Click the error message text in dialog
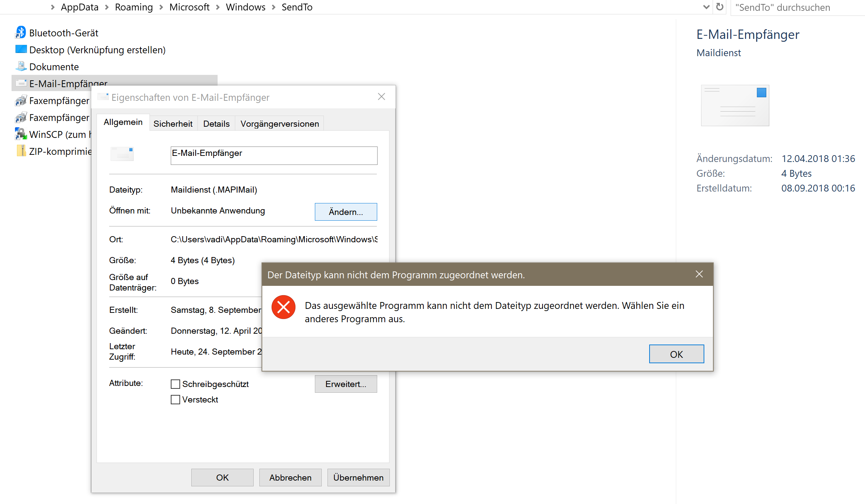 [x=494, y=312]
